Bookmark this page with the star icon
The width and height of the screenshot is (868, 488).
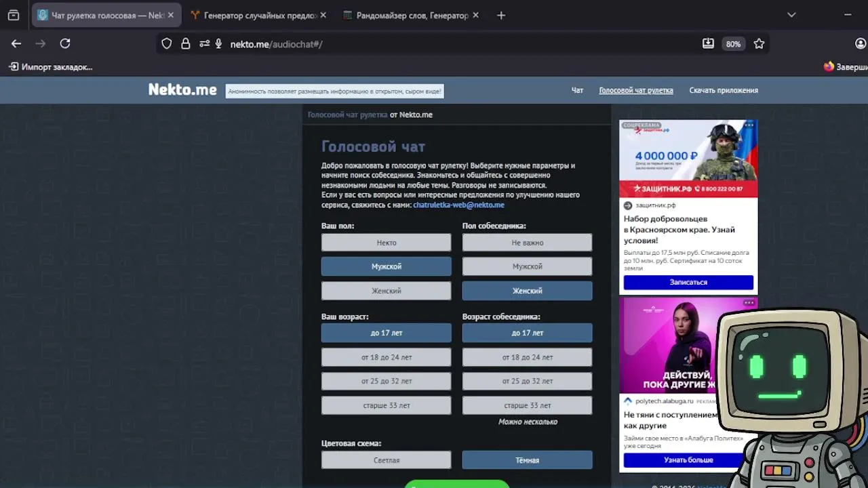pos(759,43)
